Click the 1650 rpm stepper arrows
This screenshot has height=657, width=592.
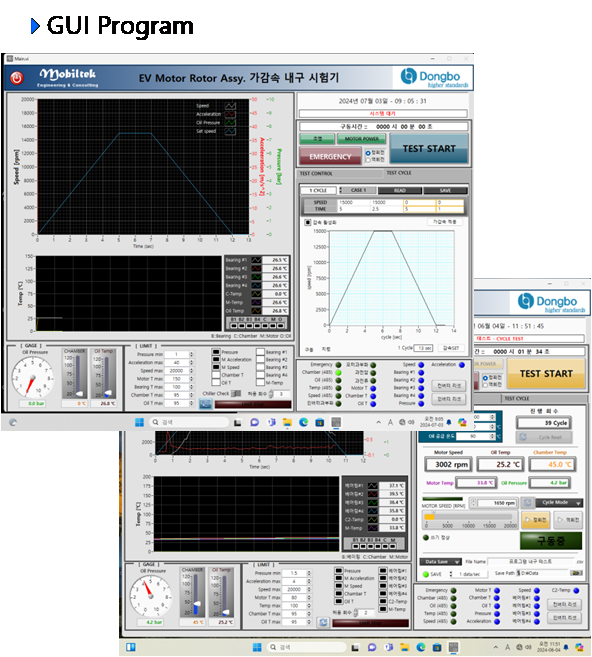(x=473, y=502)
